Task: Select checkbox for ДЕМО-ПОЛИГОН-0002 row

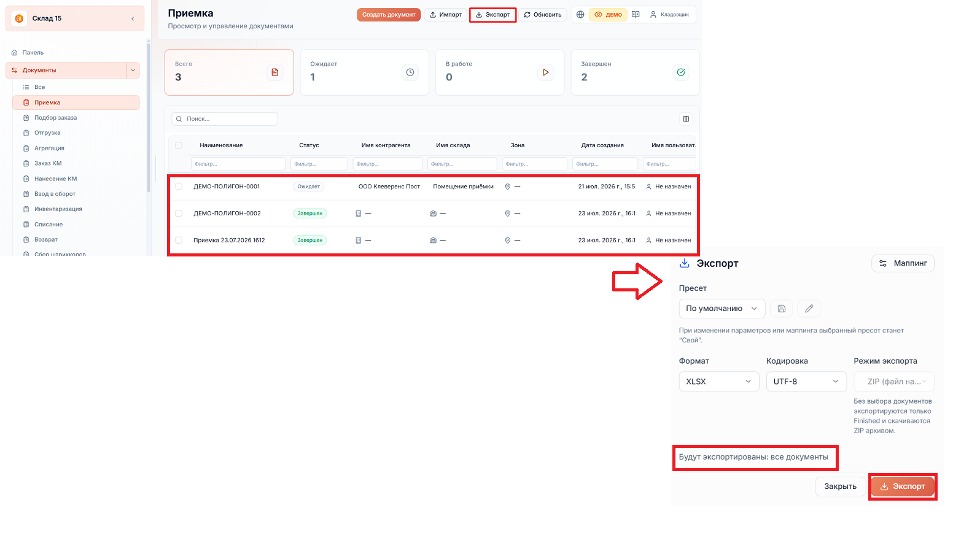Action: (179, 214)
